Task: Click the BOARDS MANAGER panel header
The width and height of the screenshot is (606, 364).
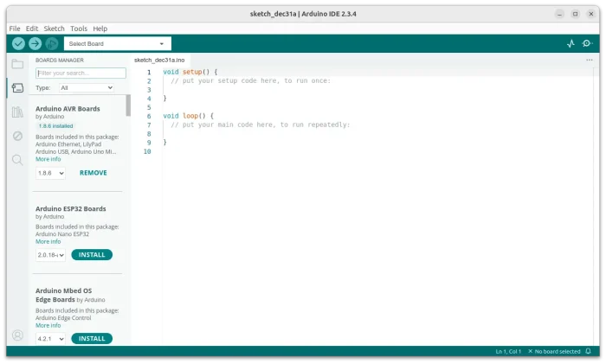Action: pyautogui.click(x=60, y=61)
